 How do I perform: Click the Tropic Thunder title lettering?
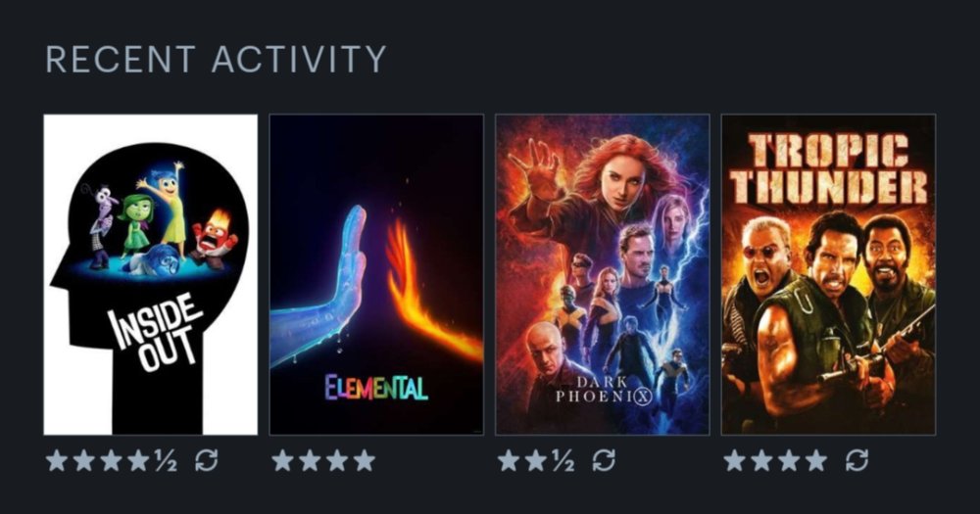[x=829, y=168]
